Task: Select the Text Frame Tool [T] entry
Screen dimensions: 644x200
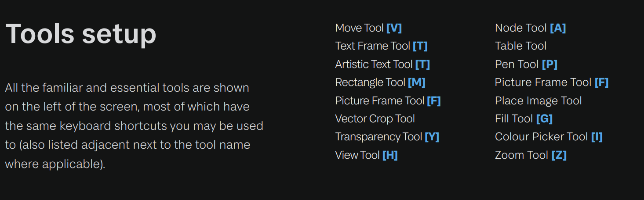Action: (x=381, y=46)
